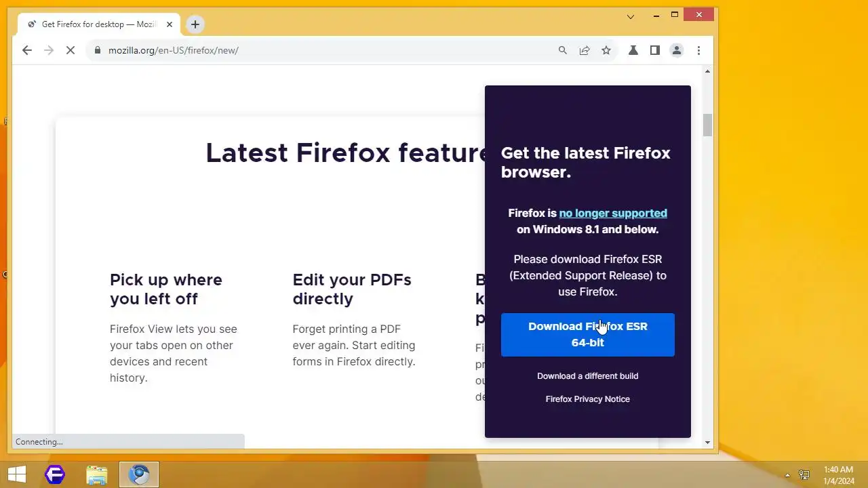
Task: Click 'Pick up where you left off' heading
Action: click(166, 289)
